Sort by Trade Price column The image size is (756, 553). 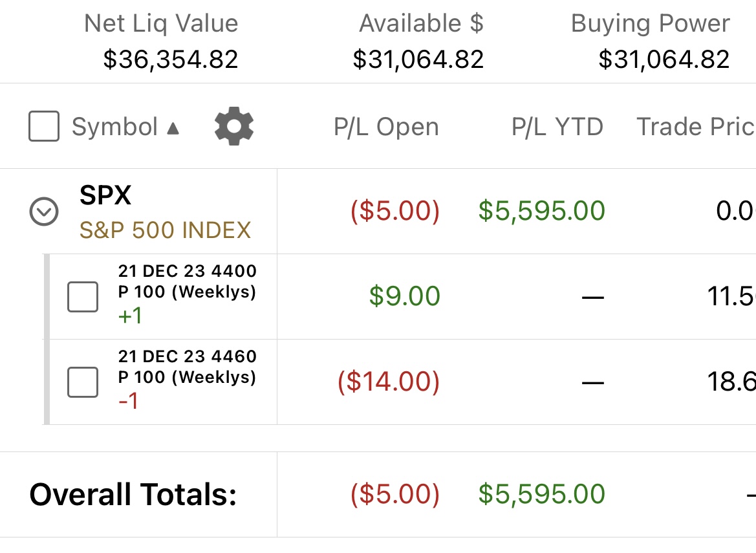696,127
